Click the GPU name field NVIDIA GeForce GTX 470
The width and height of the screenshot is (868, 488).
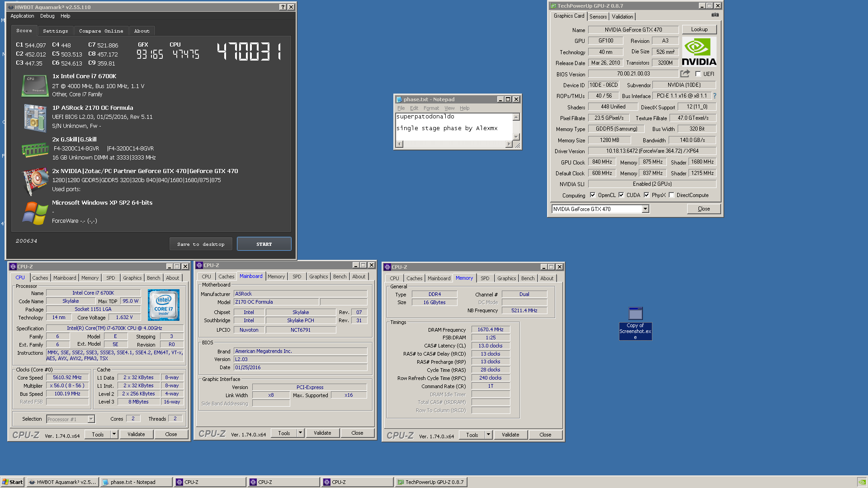[x=633, y=30]
